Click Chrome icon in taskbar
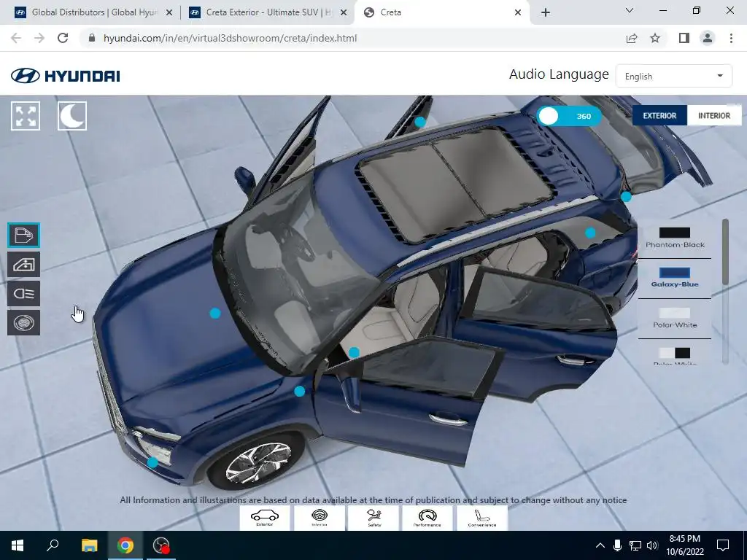The image size is (747, 560). pos(125,545)
